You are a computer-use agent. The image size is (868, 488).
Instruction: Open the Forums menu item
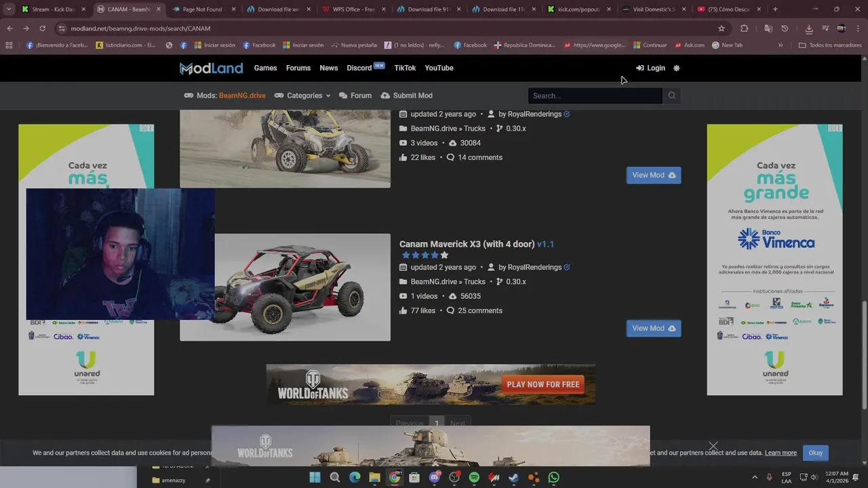tap(298, 68)
